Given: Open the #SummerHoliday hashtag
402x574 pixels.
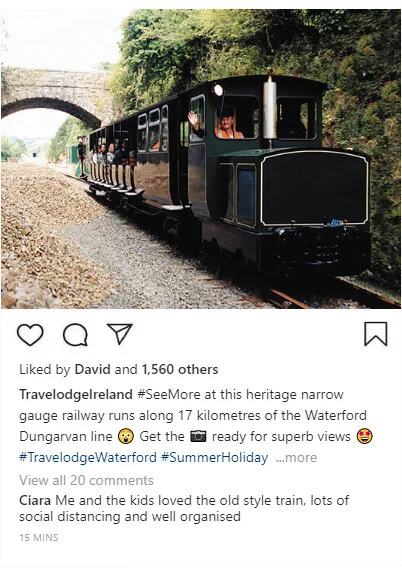Looking at the screenshot, I should click(215, 457).
